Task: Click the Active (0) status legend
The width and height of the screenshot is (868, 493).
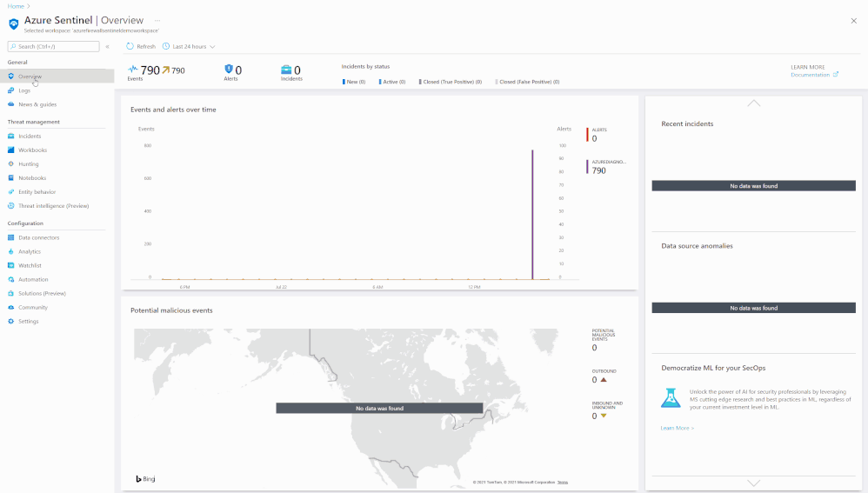Action: [392, 82]
